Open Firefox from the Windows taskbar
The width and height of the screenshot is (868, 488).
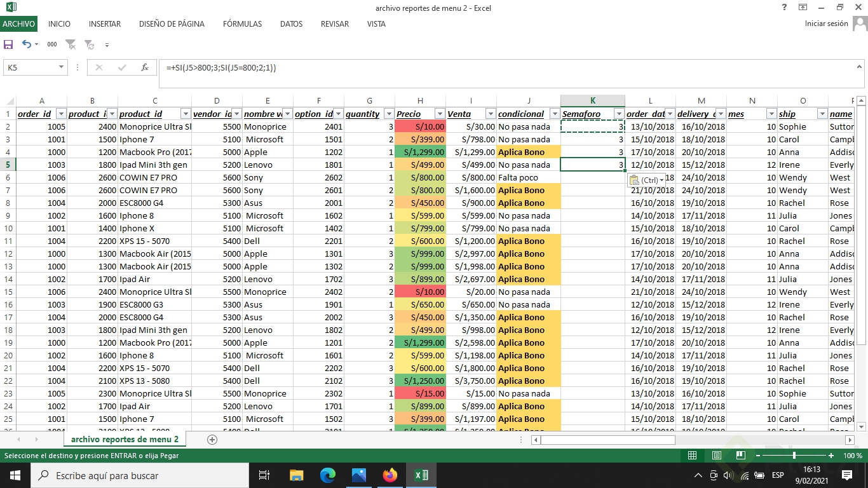point(390,475)
